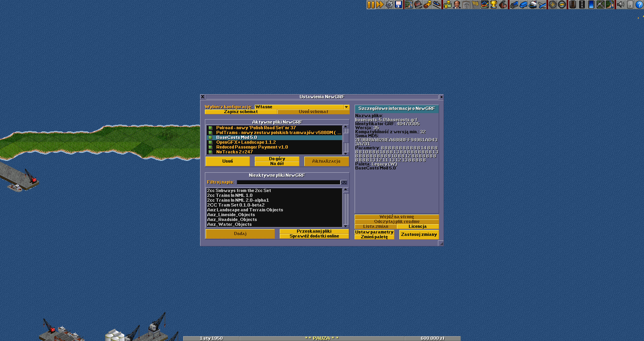Show the league table trophy icon
The height and width of the screenshot is (341, 644).
tap(494, 4)
